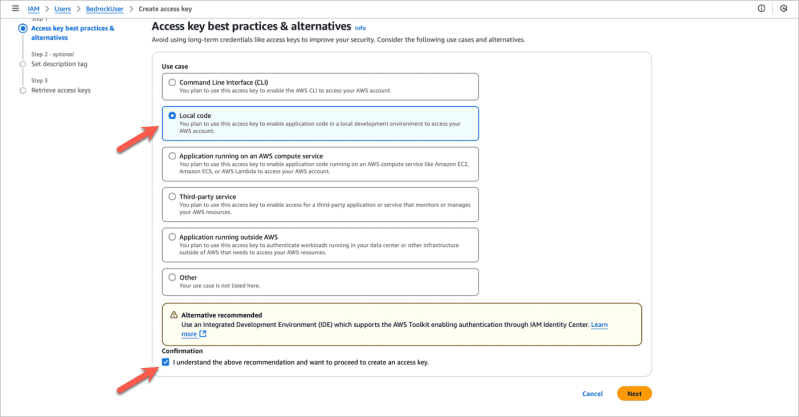Click the orange Next button
The height and width of the screenshot is (417, 799).
pyautogui.click(x=634, y=394)
